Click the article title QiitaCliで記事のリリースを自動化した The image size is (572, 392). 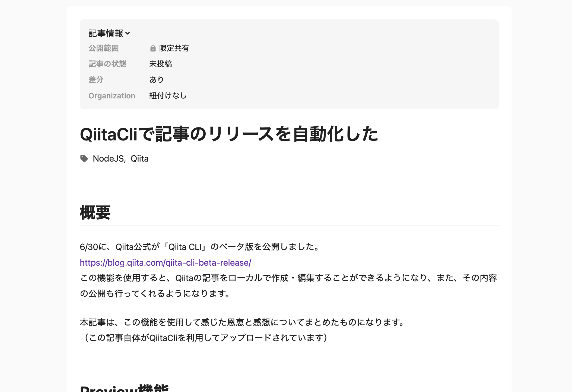229,134
